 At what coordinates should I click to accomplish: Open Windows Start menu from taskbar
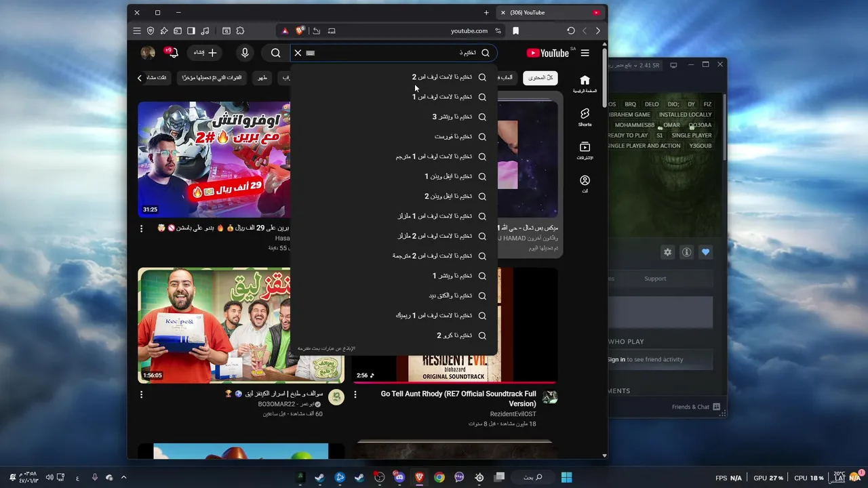pos(566,477)
